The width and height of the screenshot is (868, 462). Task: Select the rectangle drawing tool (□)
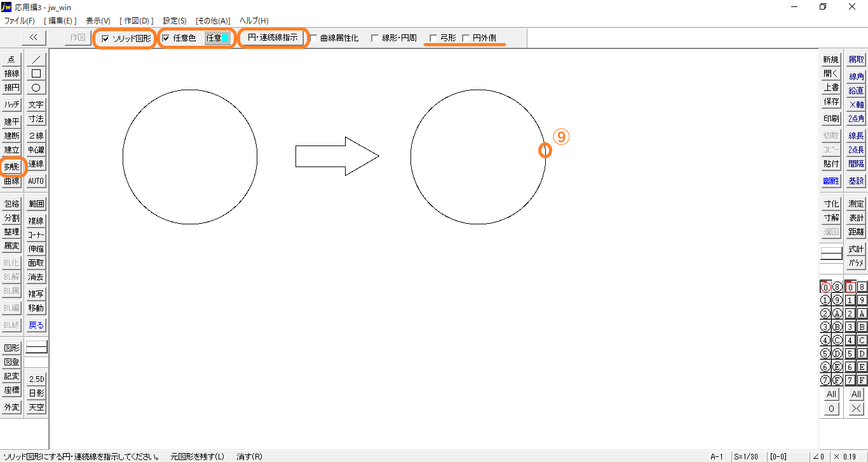coord(36,74)
